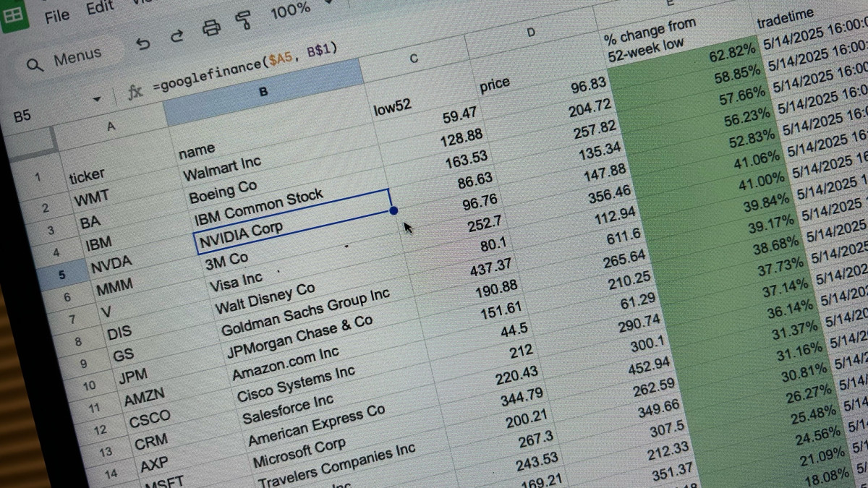
Task: Select the 'Goldman Sachs Group Inc' cell
Action: coord(306,314)
